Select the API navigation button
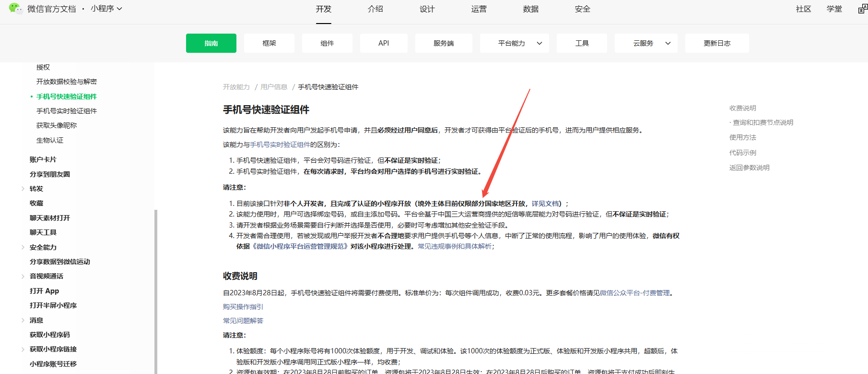The height and width of the screenshot is (374, 868). (x=384, y=43)
